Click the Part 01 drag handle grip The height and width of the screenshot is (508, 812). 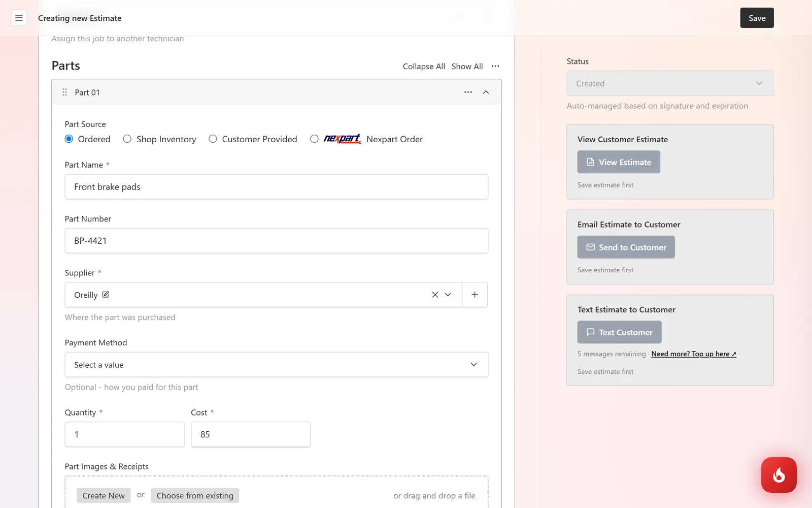[64, 92]
